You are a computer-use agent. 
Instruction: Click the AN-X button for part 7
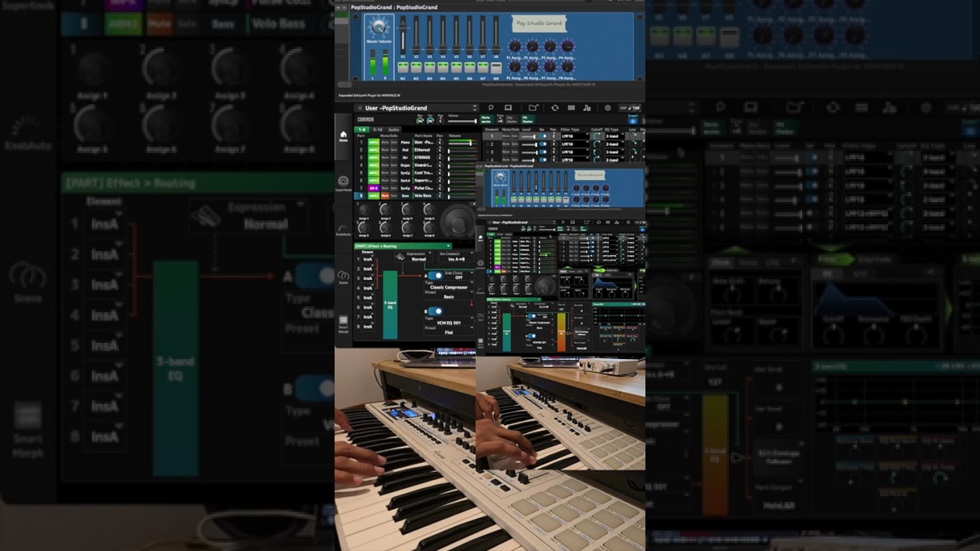[x=374, y=188]
